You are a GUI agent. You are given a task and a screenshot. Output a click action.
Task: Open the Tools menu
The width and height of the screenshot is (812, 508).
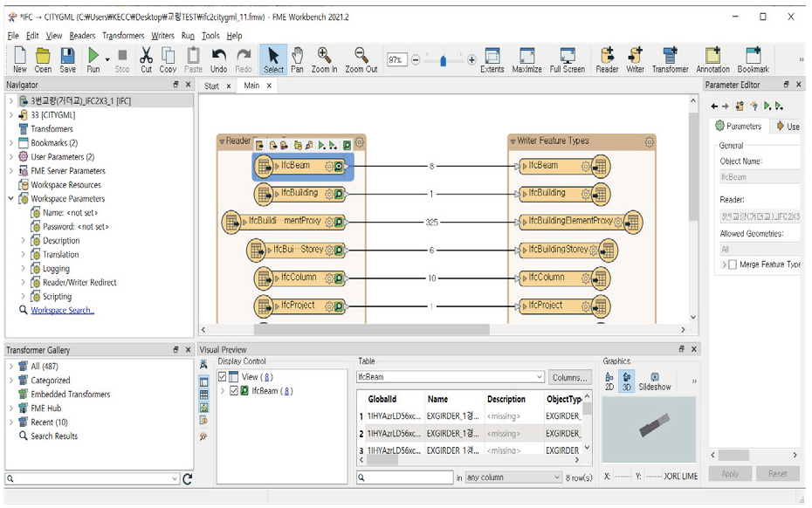pos(210,36)
